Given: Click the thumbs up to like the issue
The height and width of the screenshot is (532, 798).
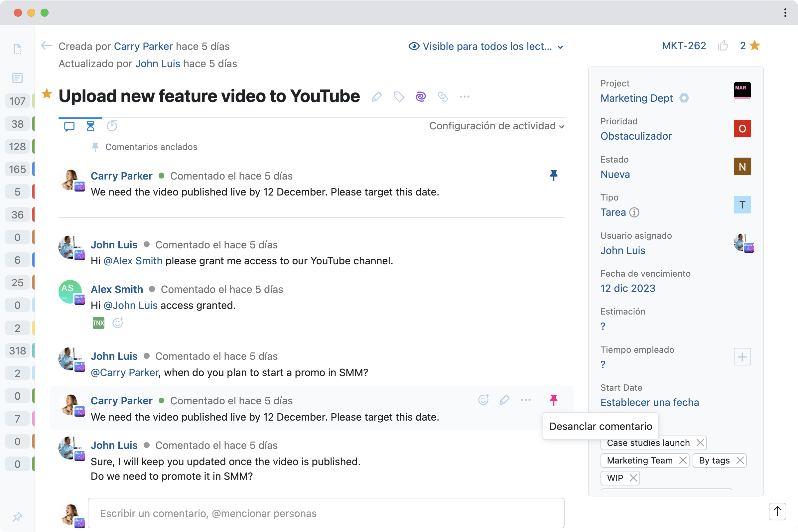Looking at the screenshot, I should 724,45.
